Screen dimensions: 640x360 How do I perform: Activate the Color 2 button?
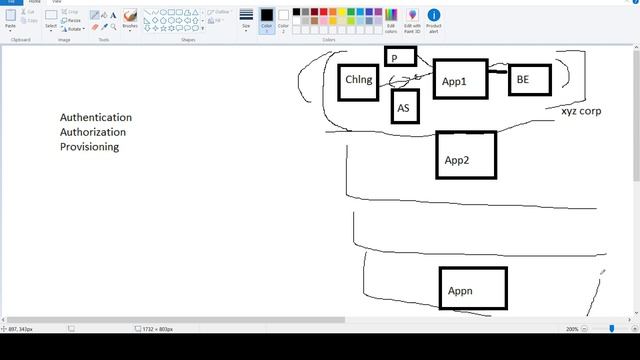point(283,20)
